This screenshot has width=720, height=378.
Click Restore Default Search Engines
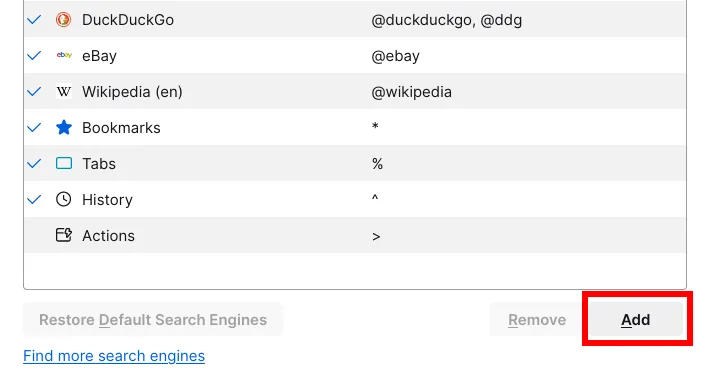click(x=153, y=320)
